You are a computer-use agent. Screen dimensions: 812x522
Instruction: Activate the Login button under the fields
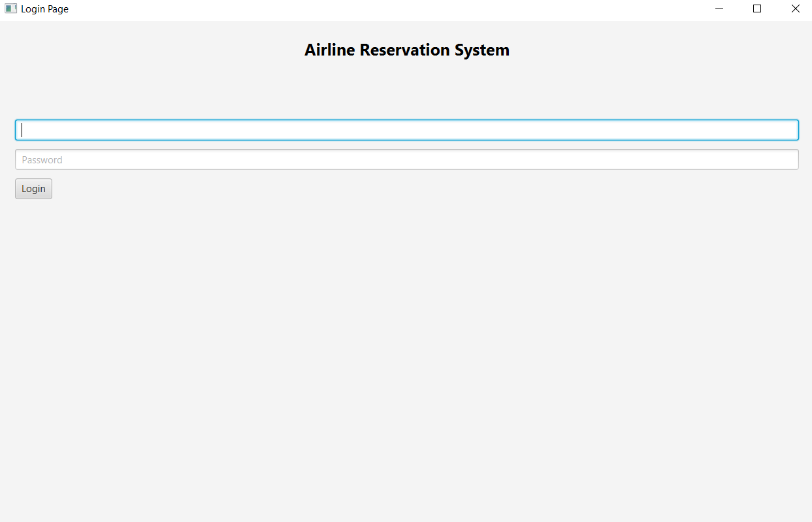[x=33, y=188]
